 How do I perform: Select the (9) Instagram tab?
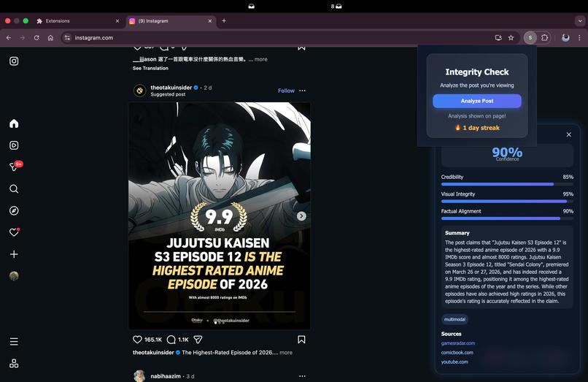[170, 21]
